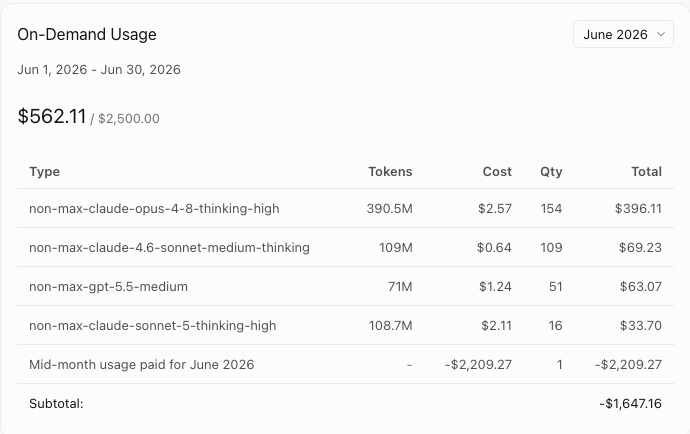This screenshot has height=434, width=690.
Task: Click the 109M tokens cell
Action: tap(396, 247)
